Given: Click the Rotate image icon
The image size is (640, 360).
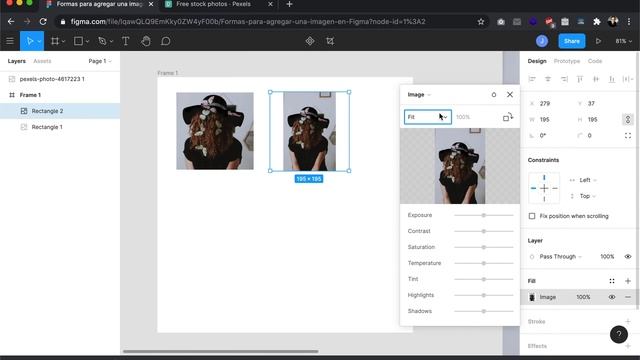Looking at the screenshot, I should 508,117.
